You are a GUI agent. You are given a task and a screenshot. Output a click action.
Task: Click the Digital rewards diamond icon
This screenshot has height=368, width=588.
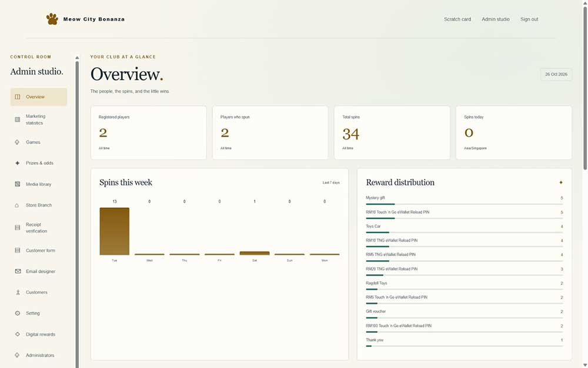point(17,334)
